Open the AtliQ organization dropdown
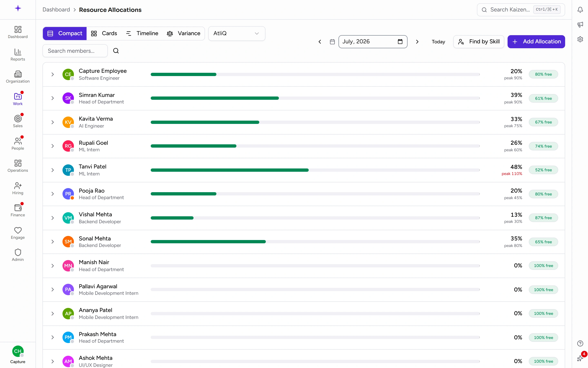Image resolution: width=588 pixels, height=368 pixels. pyautogui.click(x=236, y=33)
